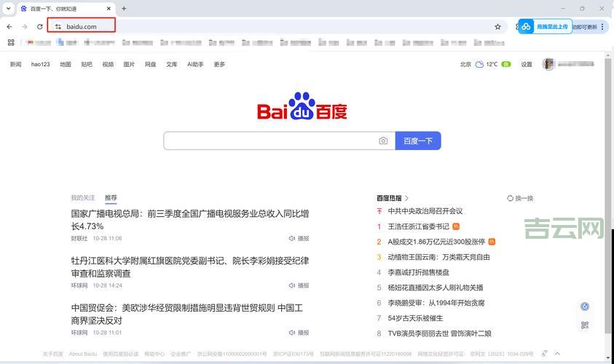Open the 贴吧 navigation link
Screen dimensions: 614x364
point(87,64)
